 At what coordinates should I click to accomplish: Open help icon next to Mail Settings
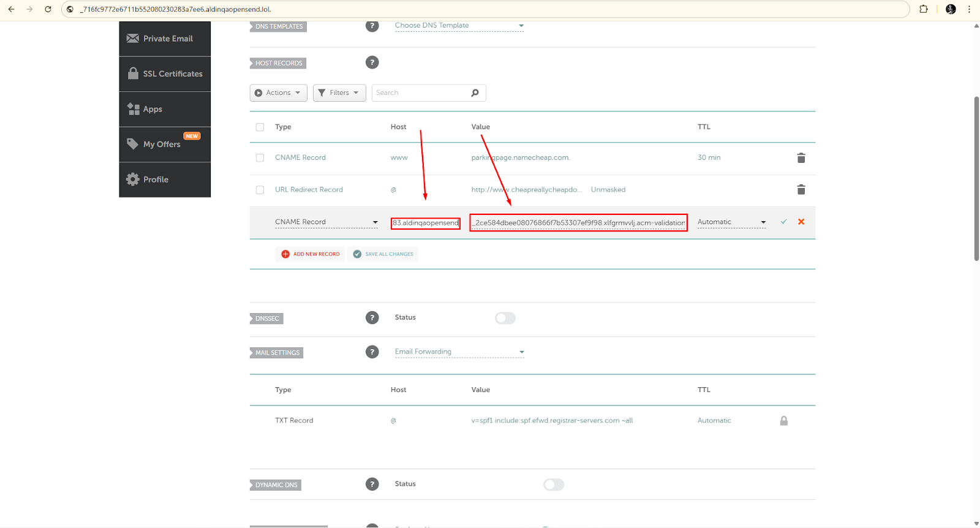[372, 352]
